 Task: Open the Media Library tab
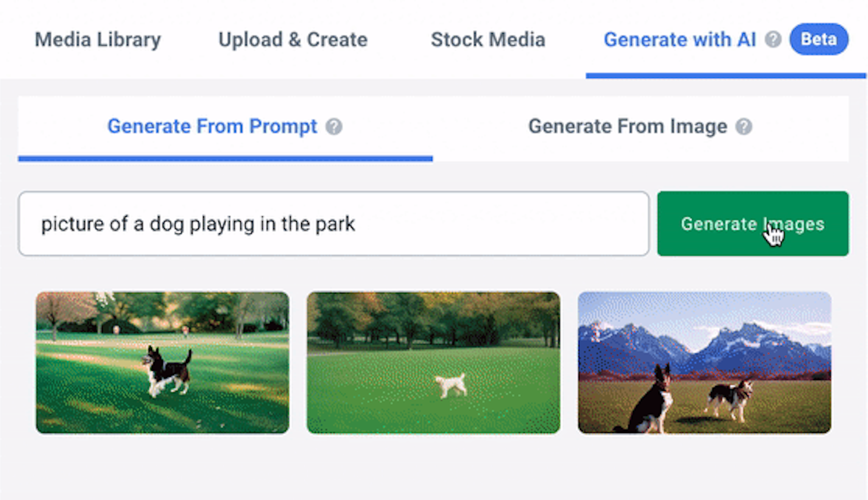(98, 40)
